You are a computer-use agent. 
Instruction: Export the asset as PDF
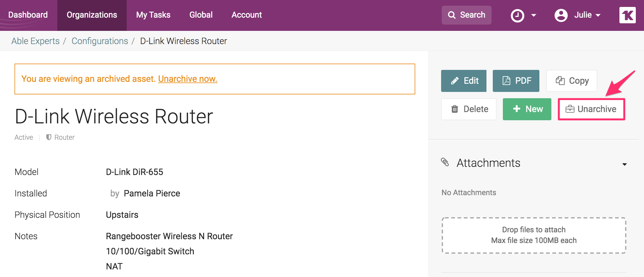pos(516,81)
